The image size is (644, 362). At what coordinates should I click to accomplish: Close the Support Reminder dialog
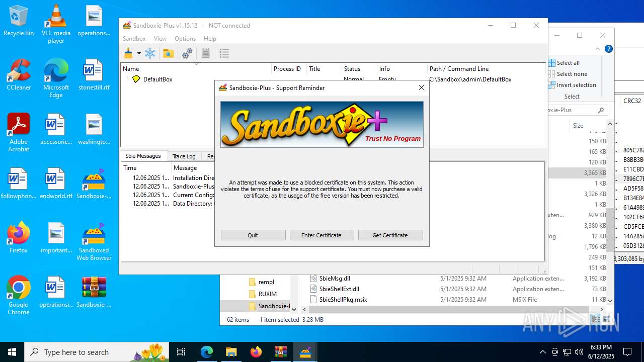click(422, 87)
